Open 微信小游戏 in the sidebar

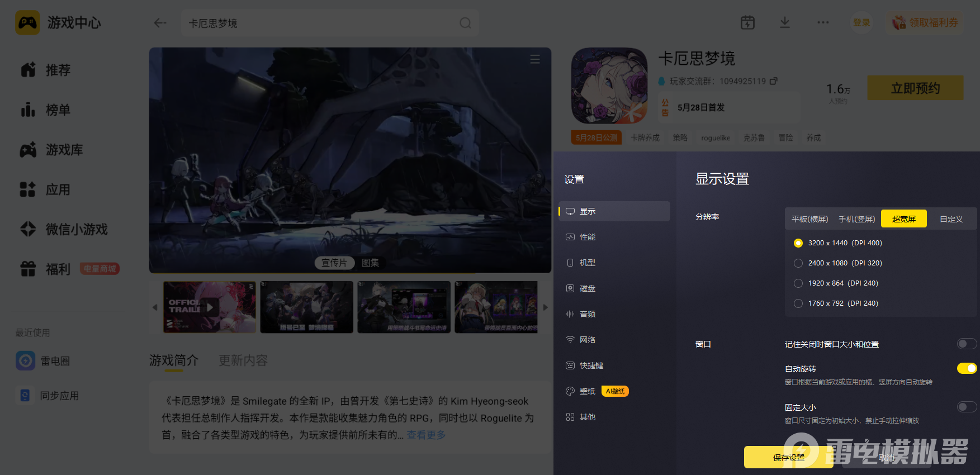coord(64,229)
